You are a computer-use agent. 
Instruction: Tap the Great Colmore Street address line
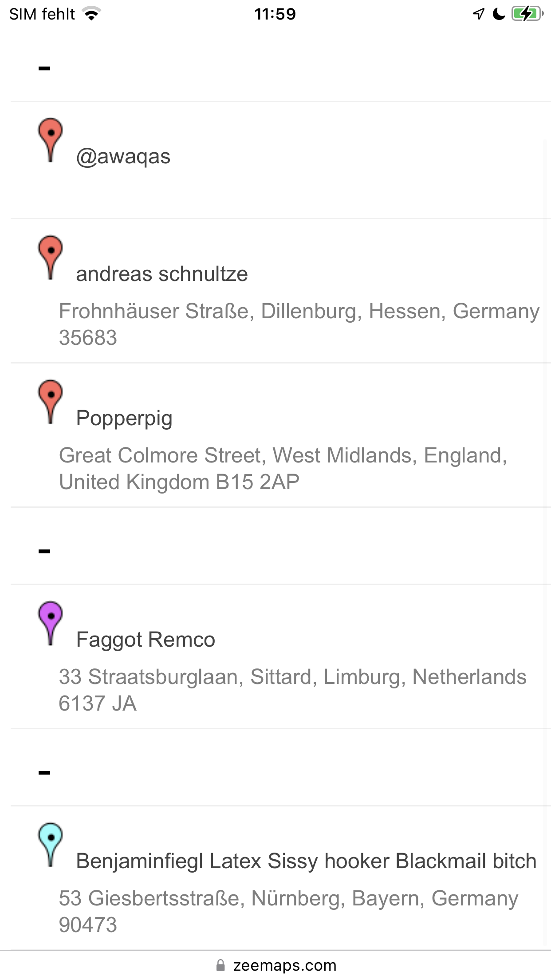pos(283,455)
